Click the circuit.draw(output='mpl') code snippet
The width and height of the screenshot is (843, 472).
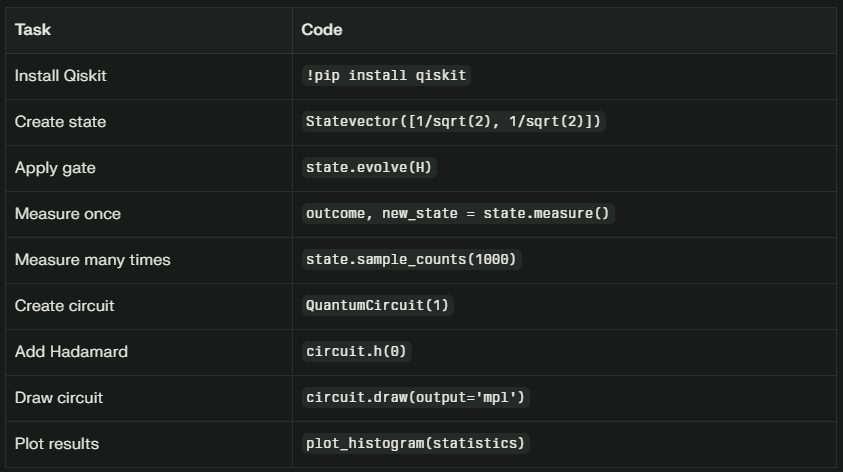[416, 397]
